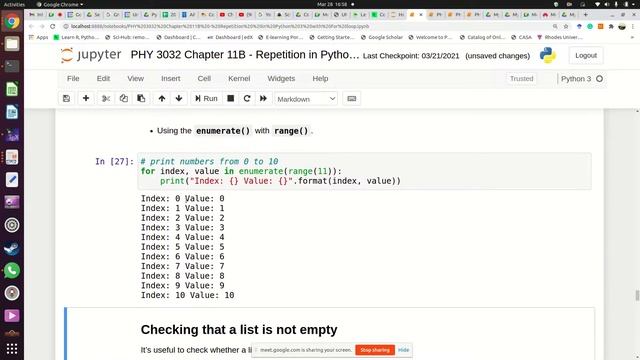Select code cell In [27]
This screenshot has width=640, height=360.
364,171
